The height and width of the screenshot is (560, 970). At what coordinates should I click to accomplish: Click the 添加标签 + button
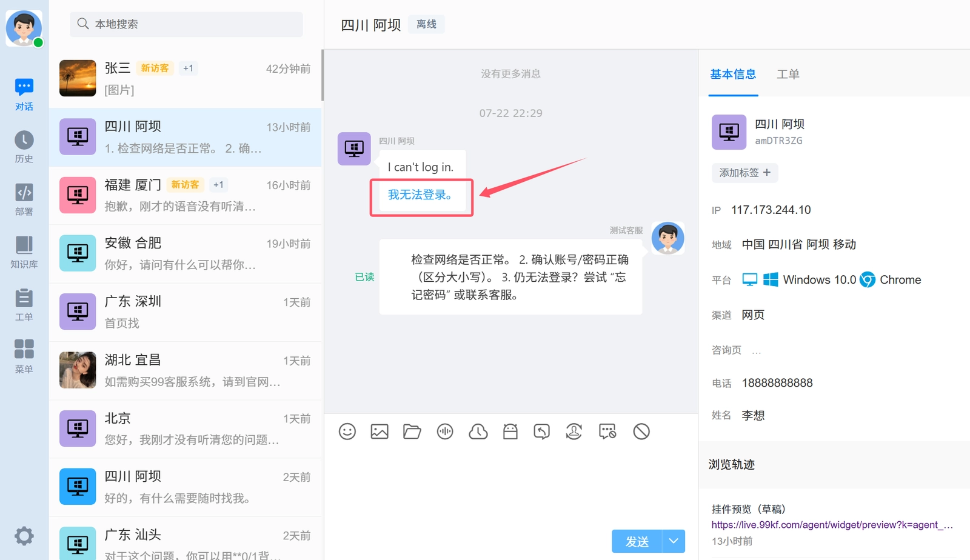pos(744,173)
